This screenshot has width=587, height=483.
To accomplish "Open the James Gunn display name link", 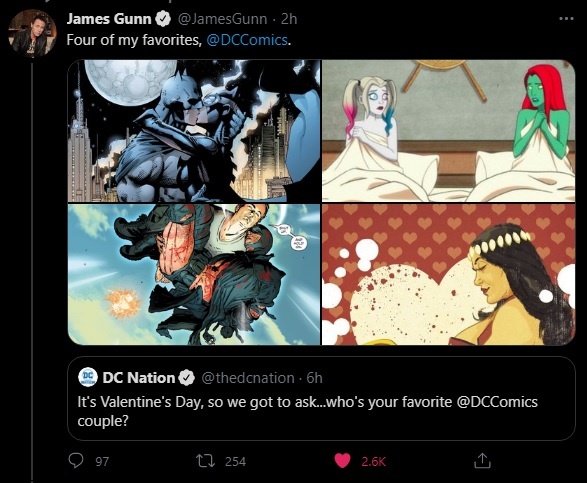I will tap(109, 19).
